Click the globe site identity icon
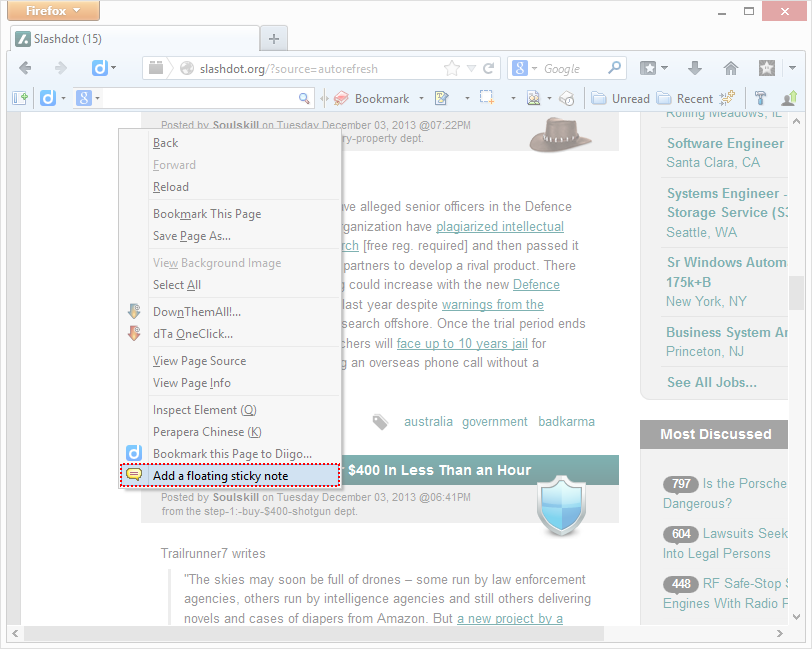The height and width of the screenshot is (649, 812). tap(187, 68)
